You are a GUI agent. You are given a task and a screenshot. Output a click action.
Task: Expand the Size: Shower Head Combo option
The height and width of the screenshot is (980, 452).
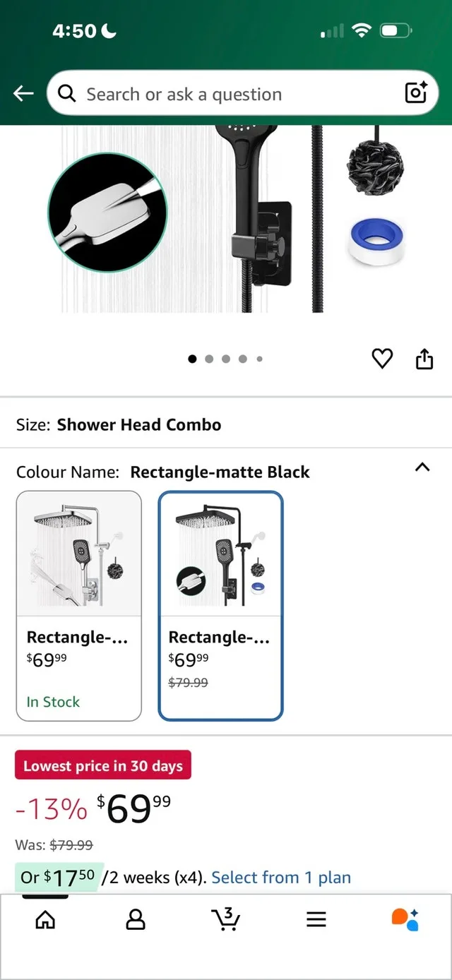pos(138,424)
